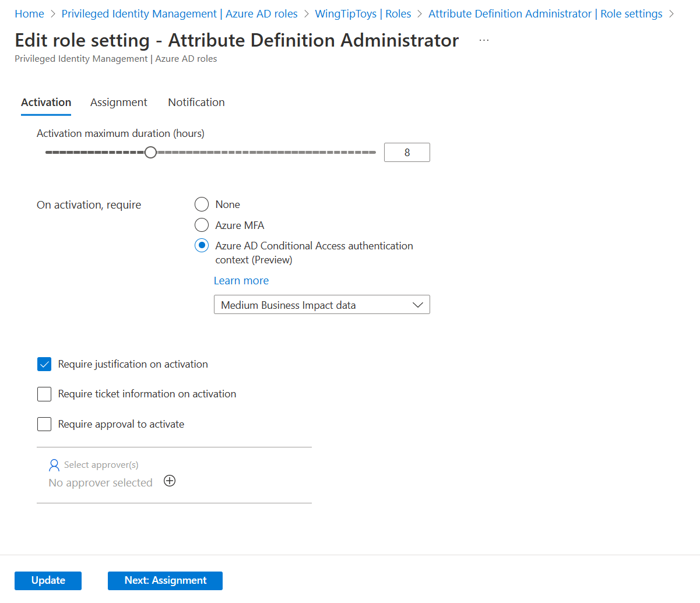Click the add approver plus icon
The image size is (700, 603).
(x=170, y=481)
